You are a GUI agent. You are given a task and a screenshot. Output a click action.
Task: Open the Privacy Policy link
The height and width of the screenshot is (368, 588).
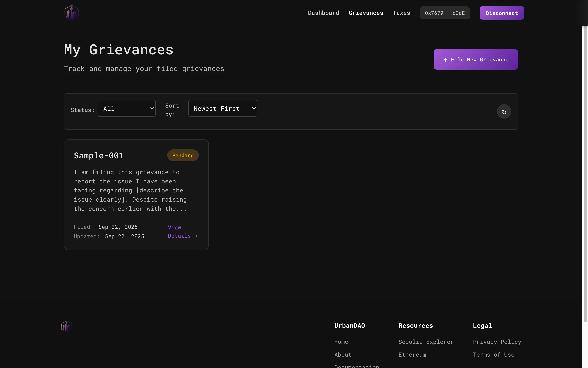click(x=497, y=342)
